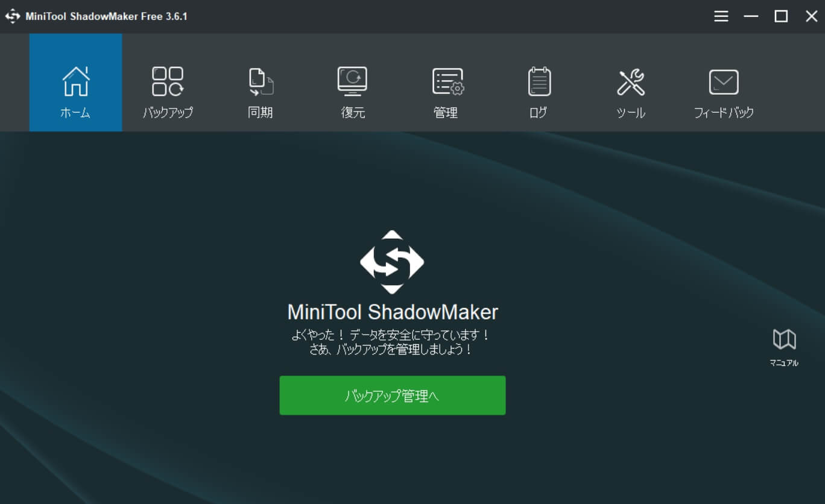Show the ログ notepad icon

539,81
